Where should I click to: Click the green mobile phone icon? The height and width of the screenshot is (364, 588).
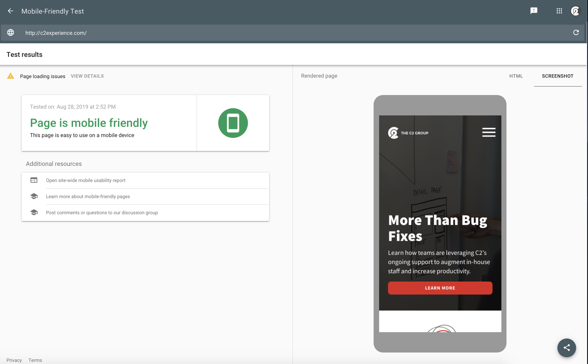click(233, 123)
